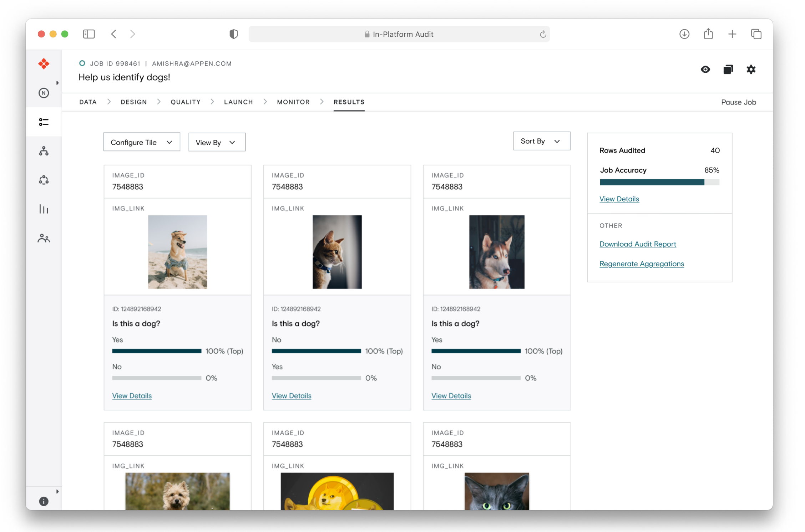
Task: Select the jobs list sidebar icon
Action: (x=44, y=122)
